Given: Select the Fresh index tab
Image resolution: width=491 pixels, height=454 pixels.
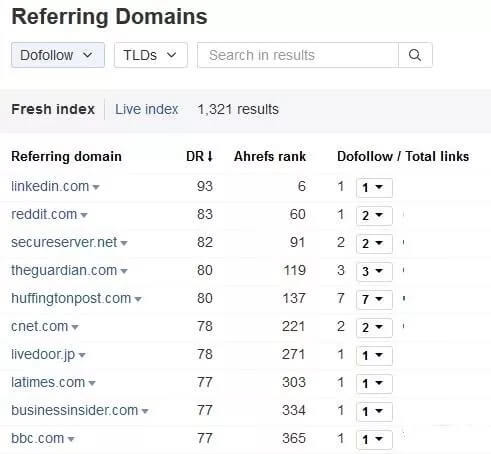Looking at the screenshot, I should point(53,109).
